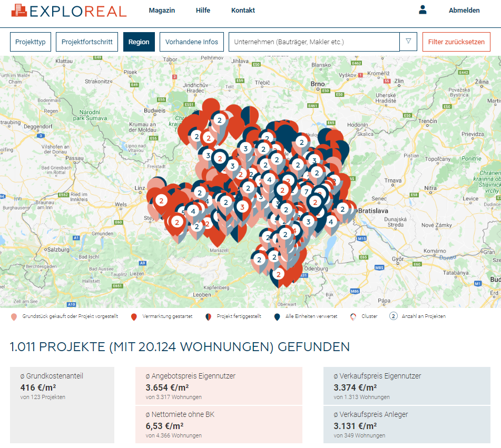Screen dimensions: 501x448
Task: Click the two-tone 'Projekt fertiggestellt' legend pin
Action: [208, 316]
